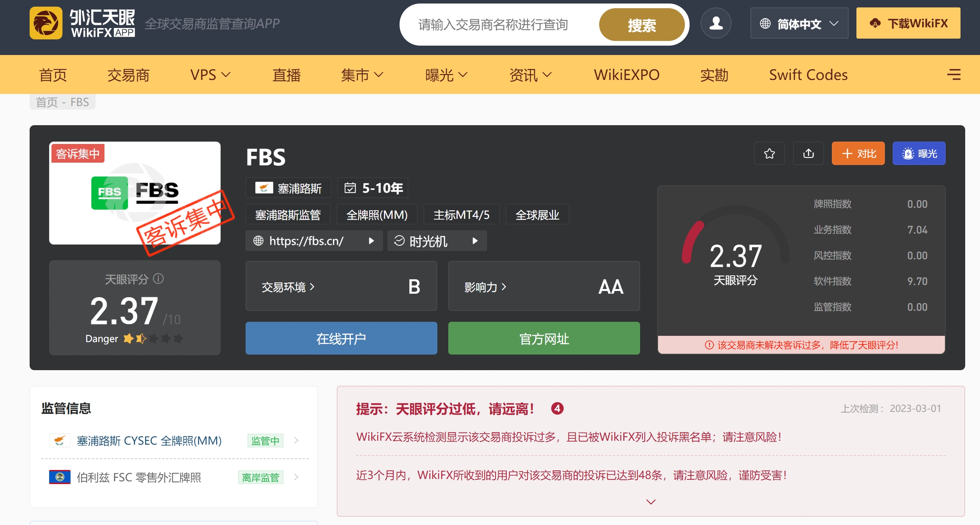The image size is (980, 525).
Task: Click the 搜索 search button
Action: click(x=642, y=25)
